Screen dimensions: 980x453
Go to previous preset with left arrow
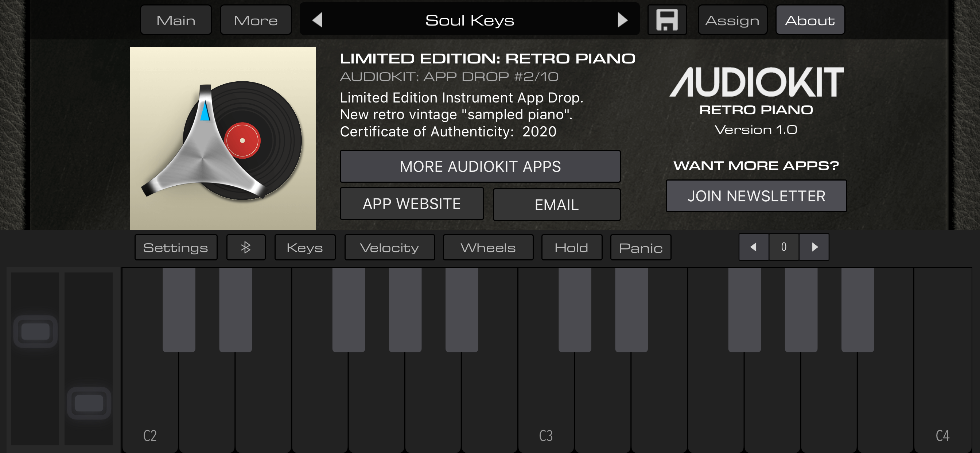point(318,20)
